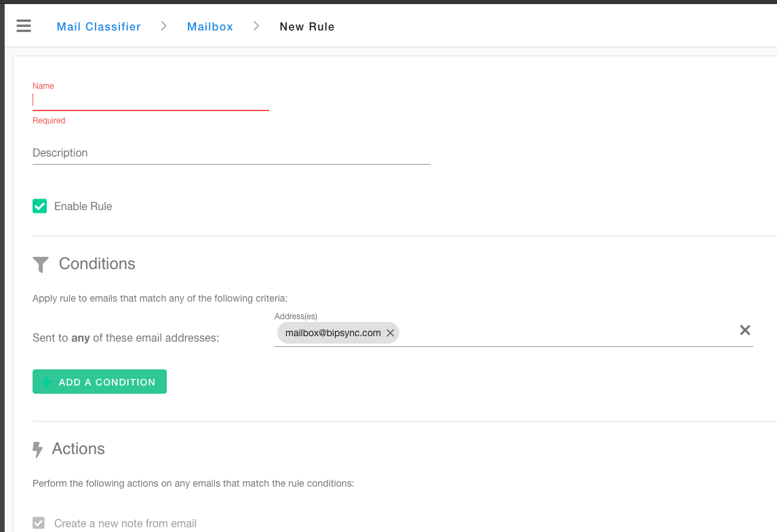The image size is (777, 532).
Task: Uncheck the Enable Rule checkbox
Action: 39,206
